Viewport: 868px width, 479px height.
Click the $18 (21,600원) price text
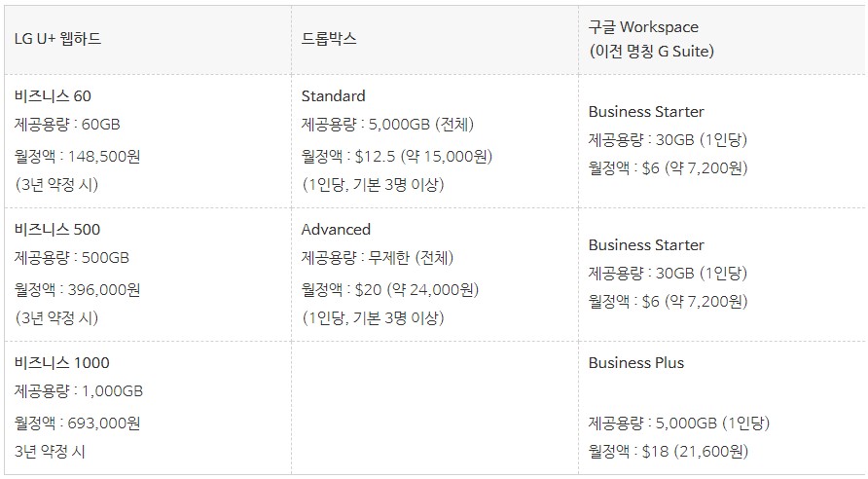tap(695, 452)
